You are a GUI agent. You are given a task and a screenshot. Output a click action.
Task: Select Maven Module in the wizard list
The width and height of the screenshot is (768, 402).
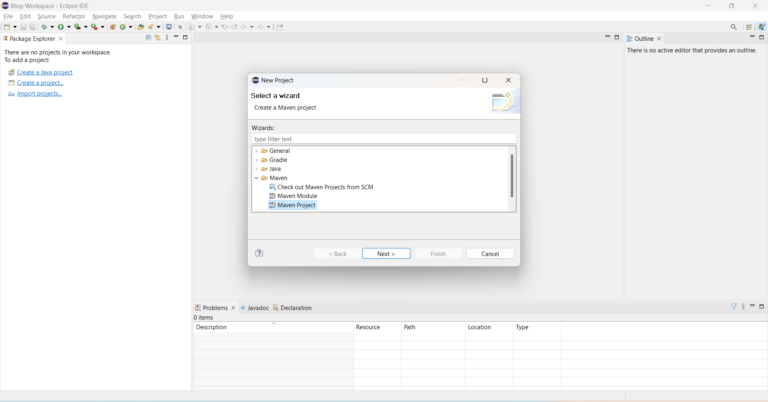coord(297,196)
